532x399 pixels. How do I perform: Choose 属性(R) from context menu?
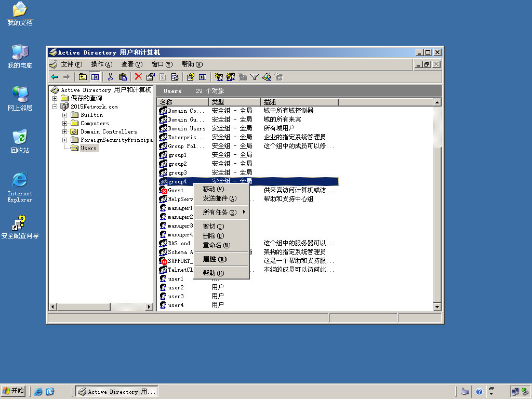(x=221, y=259)
